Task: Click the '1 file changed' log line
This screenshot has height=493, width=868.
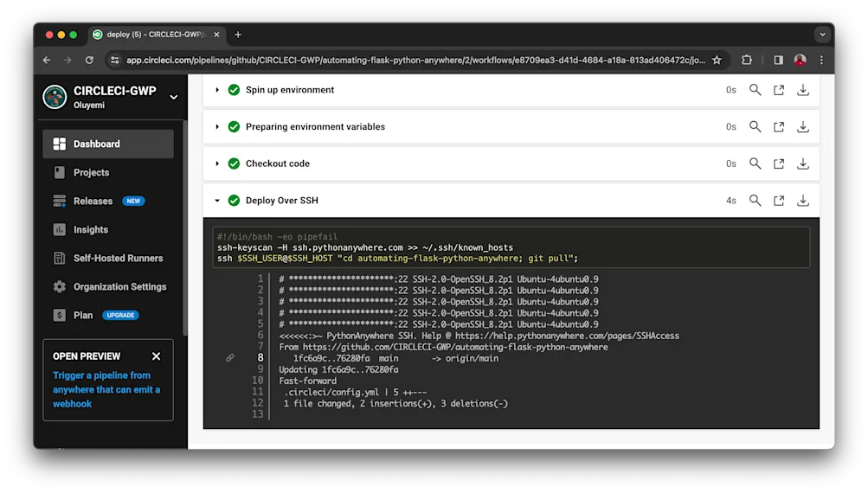Action: click(395, 403)
